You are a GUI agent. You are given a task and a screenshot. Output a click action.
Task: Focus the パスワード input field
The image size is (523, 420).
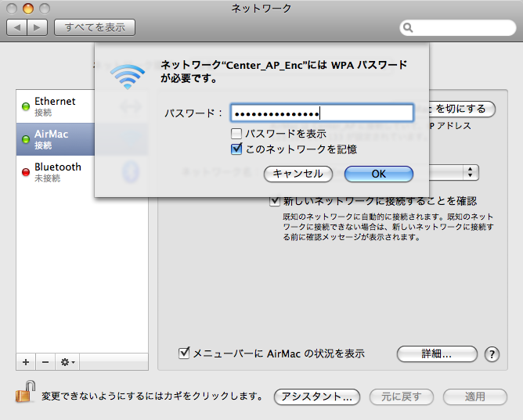[x=322, y=113]
